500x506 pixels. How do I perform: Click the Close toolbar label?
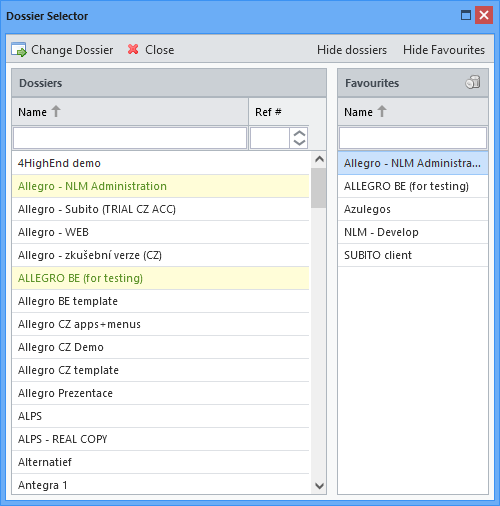(x=159, y=50)
